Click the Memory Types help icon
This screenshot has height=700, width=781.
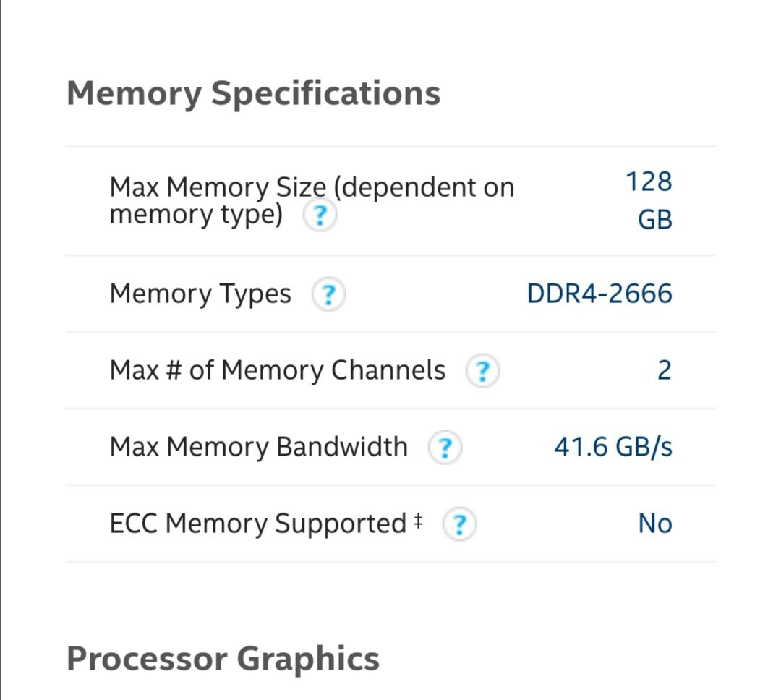[x=328, y=294]
